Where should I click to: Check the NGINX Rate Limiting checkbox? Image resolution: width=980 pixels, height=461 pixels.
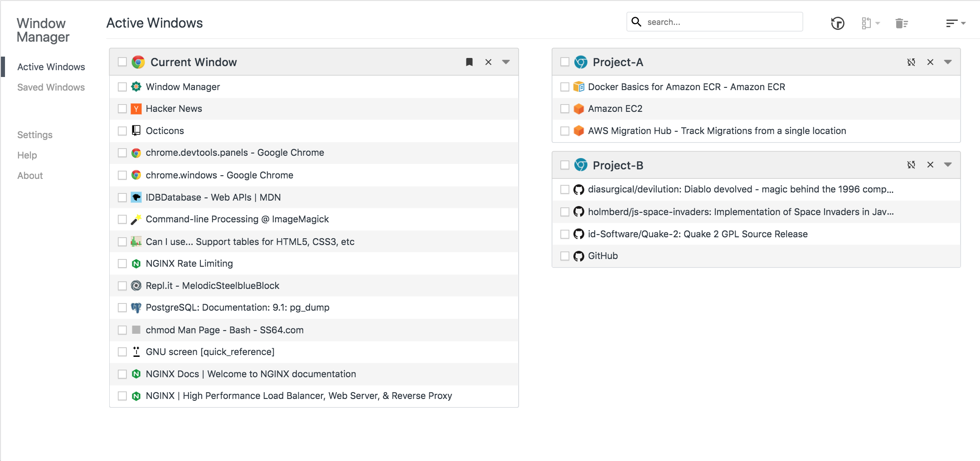click(122, 264)
